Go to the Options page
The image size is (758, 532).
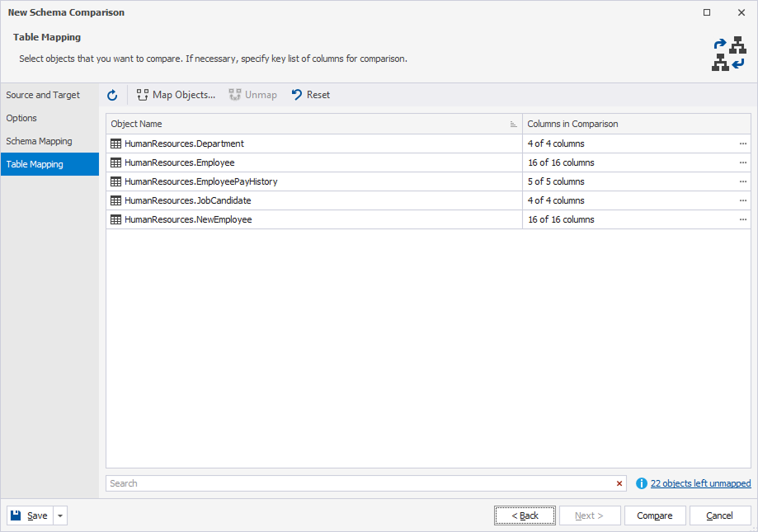pos(21,118)
